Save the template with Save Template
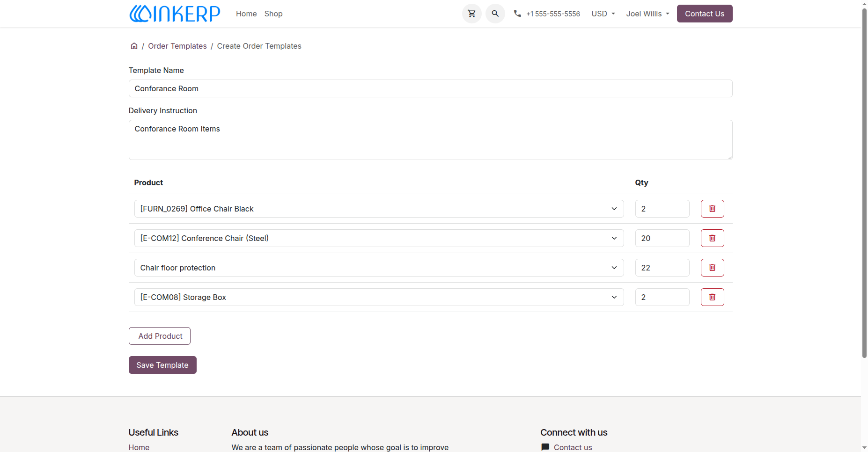This screenshot has width=868, height=452. pyautogui.click(x=162, y=365)
